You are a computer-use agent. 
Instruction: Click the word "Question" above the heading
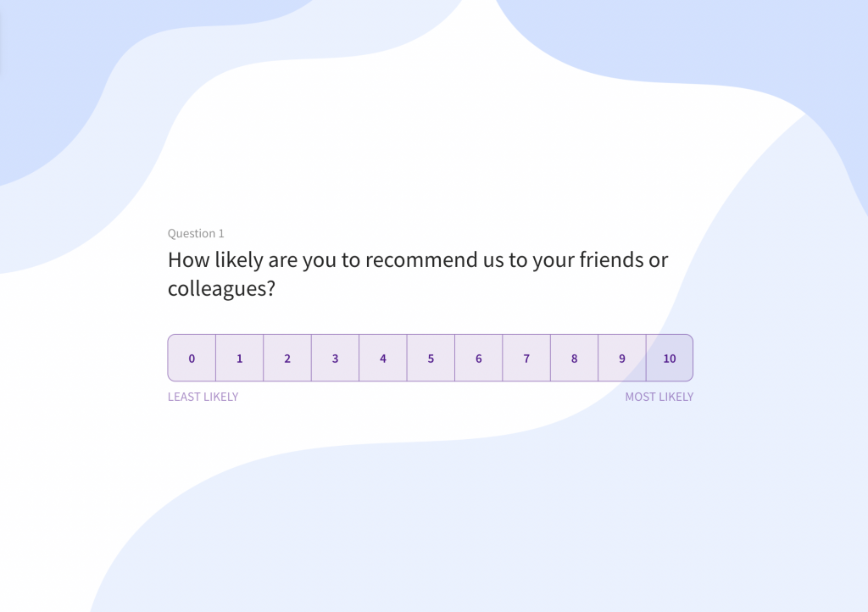191,234
